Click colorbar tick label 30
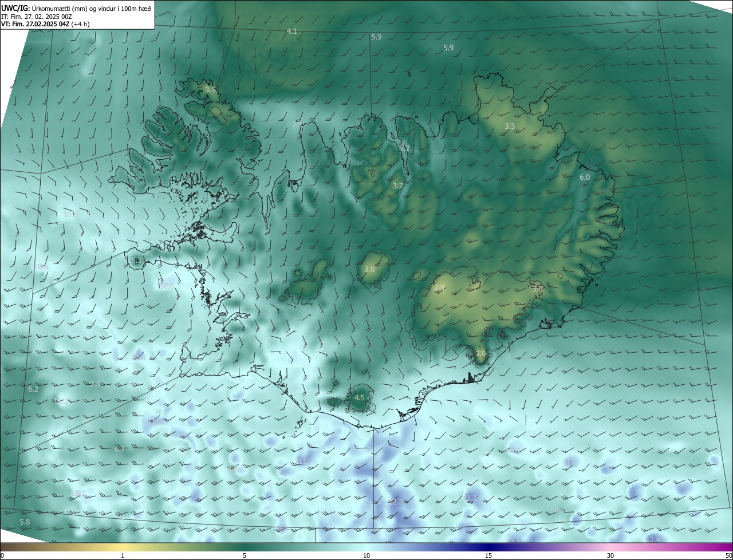This screenshot has height=560, width=733. (610, 555)
